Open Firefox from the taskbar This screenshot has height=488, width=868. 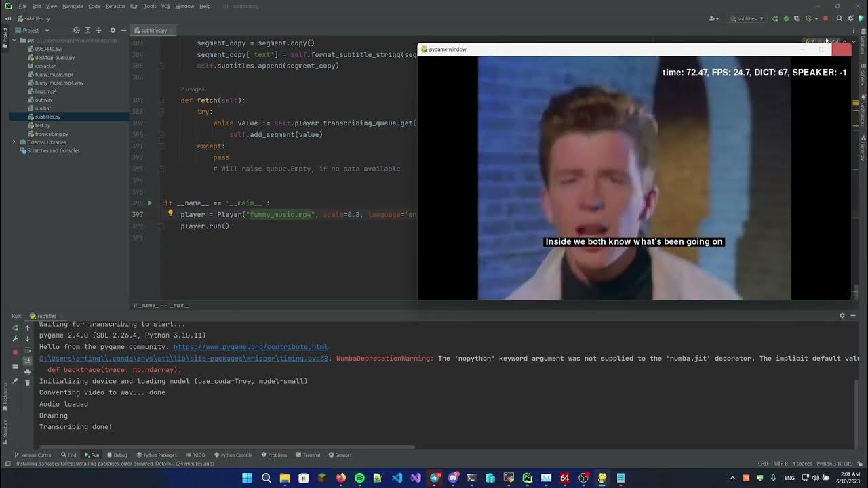pyautogui.click(x=340, y=478)
